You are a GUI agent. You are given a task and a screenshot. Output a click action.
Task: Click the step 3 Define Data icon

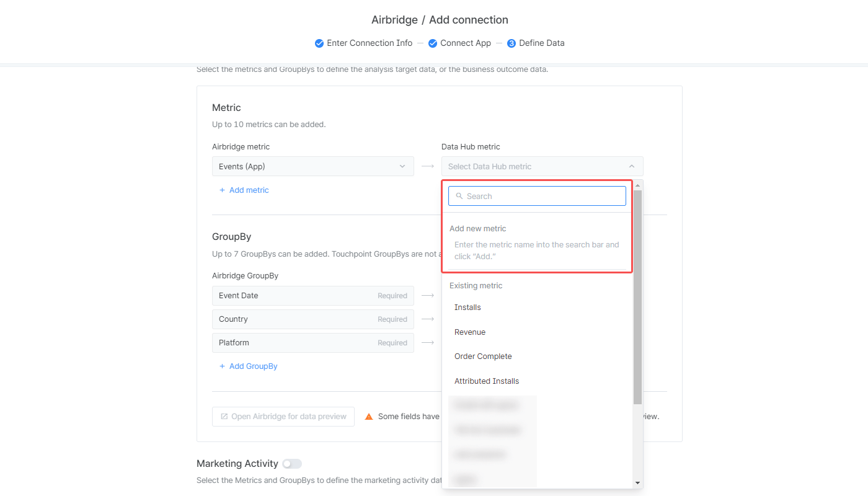511,43
